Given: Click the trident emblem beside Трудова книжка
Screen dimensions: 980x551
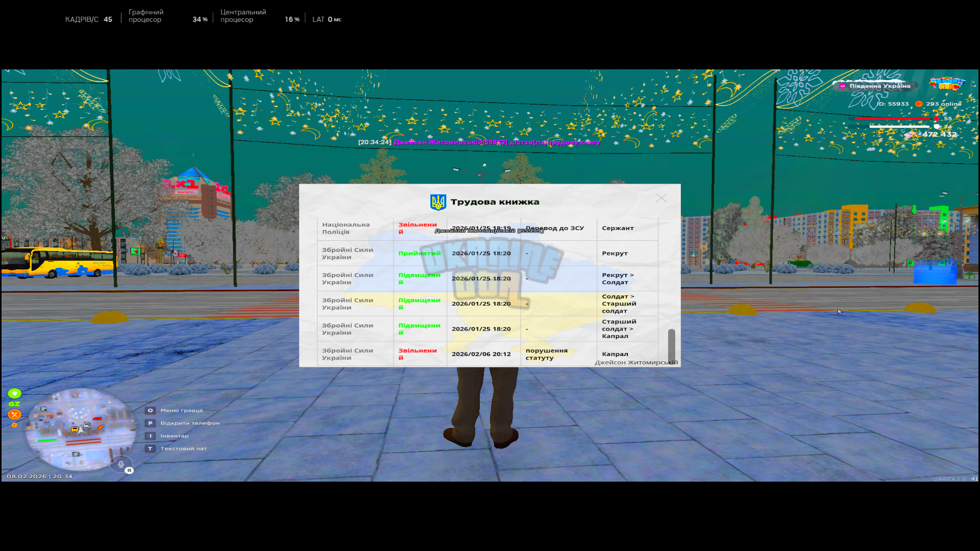Looking at the screenshot, I should pyautogui.click(x=438, y=202).
